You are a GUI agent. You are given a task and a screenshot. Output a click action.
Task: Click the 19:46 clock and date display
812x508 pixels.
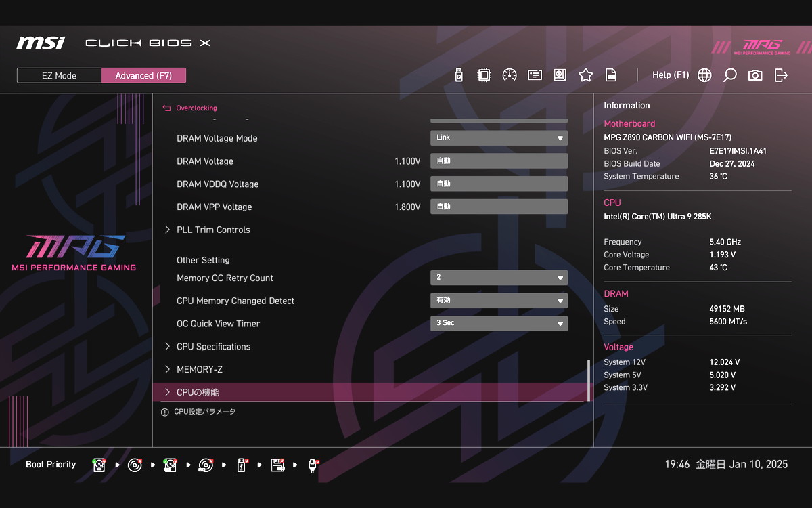coord(726,465)
